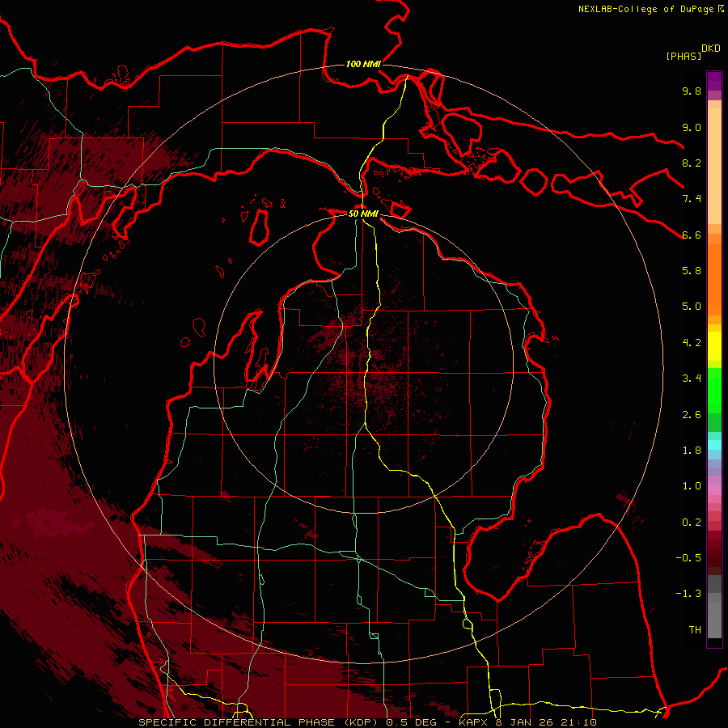Click the 2.6 scale value
Screen dimensions: 728x728
point(692,415)
